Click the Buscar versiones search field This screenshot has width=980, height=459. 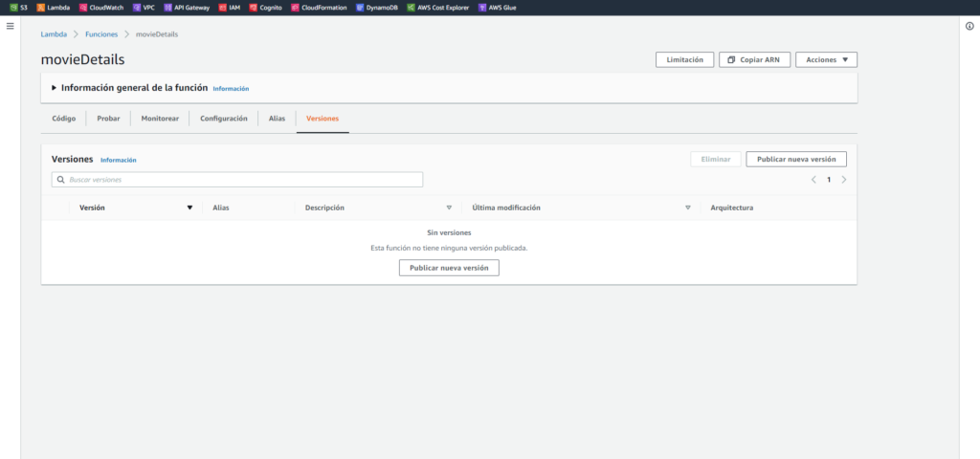tap(237, 180)
